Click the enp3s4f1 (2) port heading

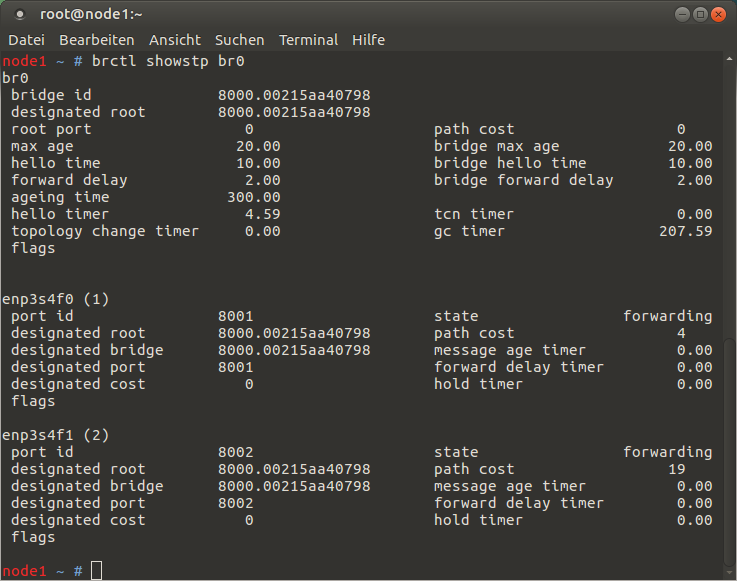click(55, 435)
